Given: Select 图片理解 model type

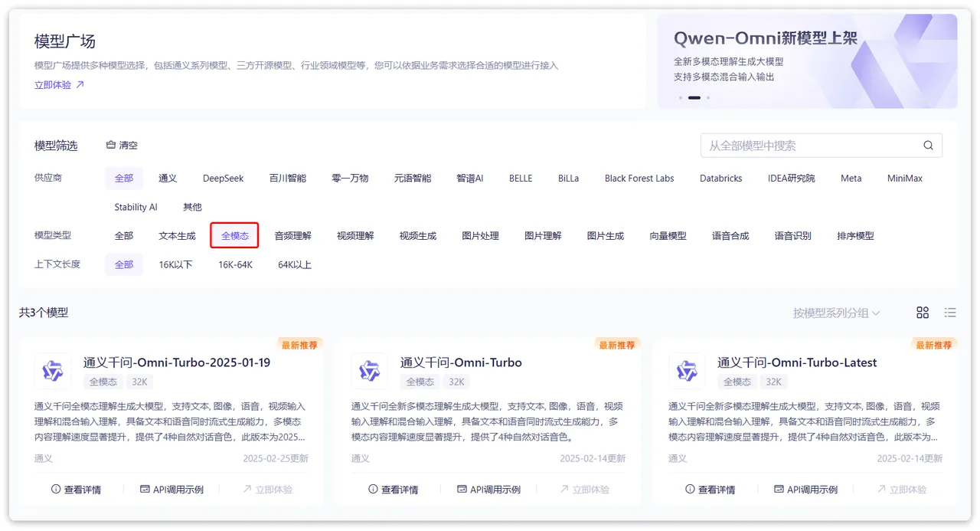Looking at the screenshot, I should pyautogui.click(x=543, y=235).
